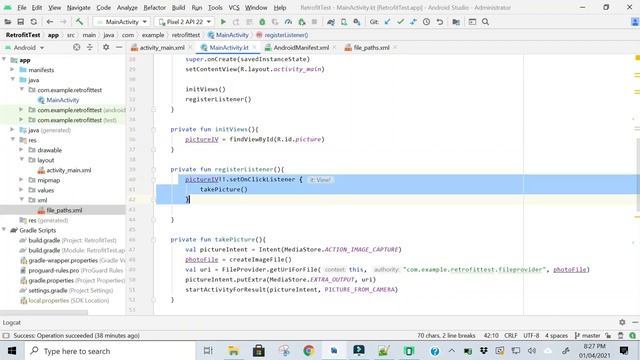
Task: Click the Windows Start button
Action: tap(12, 351)
